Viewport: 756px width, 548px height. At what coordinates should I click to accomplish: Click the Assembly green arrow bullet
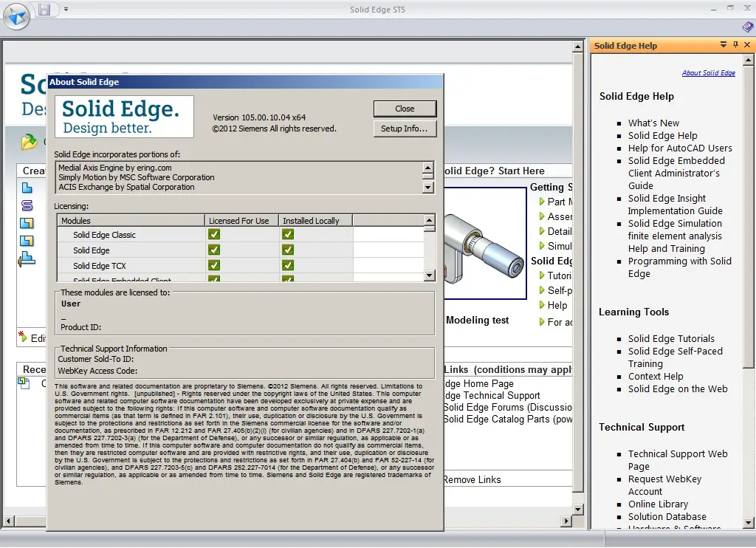point(542,216)
